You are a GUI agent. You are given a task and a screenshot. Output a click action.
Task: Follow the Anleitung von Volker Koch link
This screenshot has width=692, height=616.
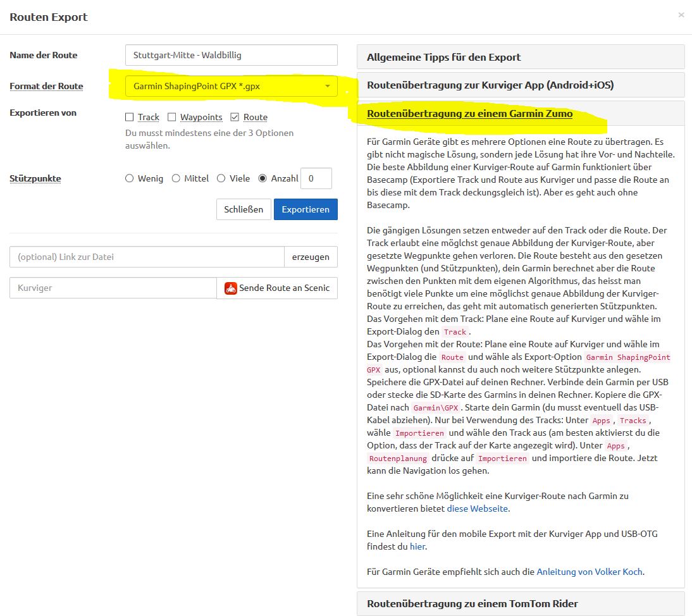coord(590,572)
